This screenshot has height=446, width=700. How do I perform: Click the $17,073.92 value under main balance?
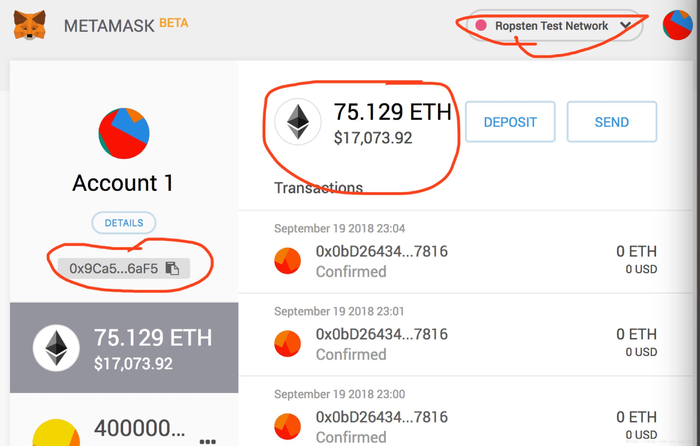point(373,138)
